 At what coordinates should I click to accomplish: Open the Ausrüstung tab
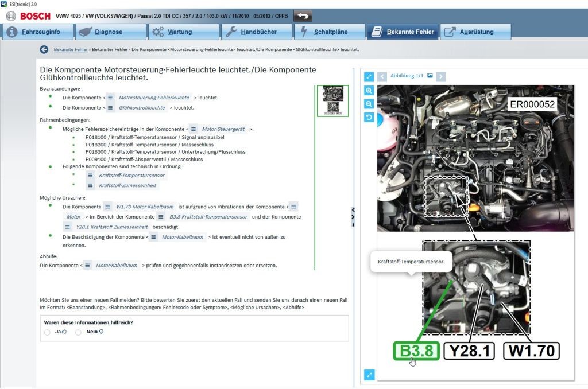[x=475, y=32]
